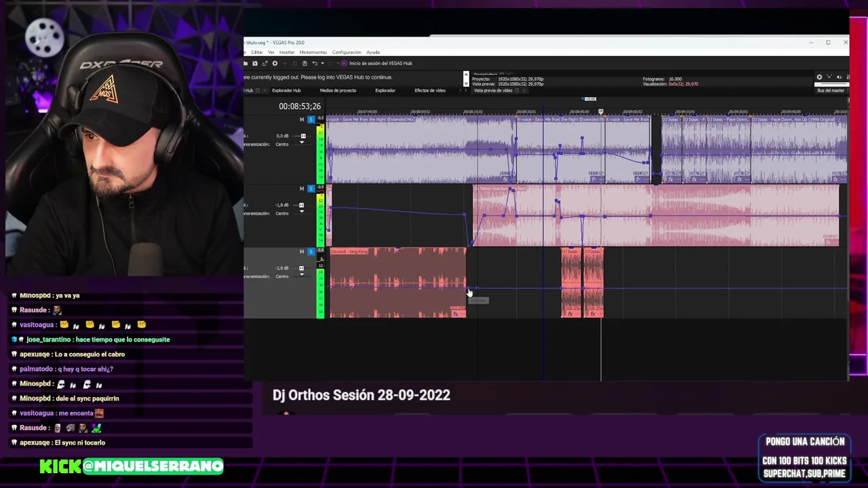Viewport: 868px width, 488px height.
Task: Click the Save project icon in toolbar
Action: (x=254, y=63)
